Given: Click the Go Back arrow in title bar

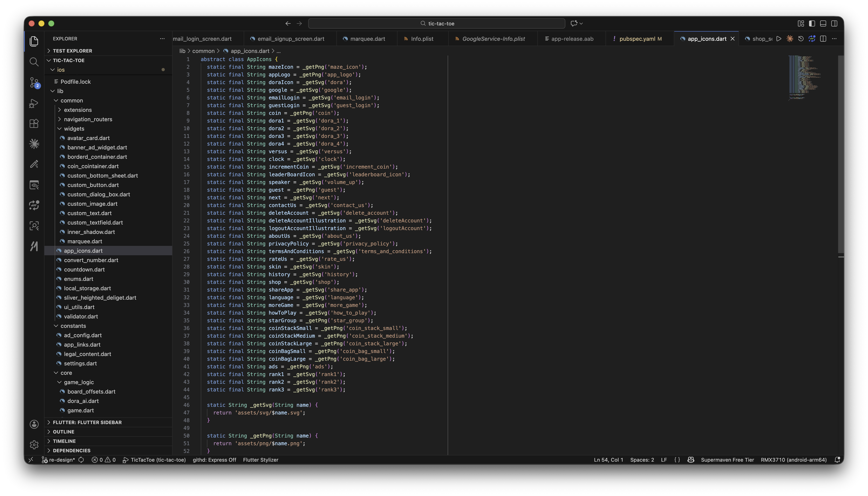Looking at the screenshot, I should point(288,23).
